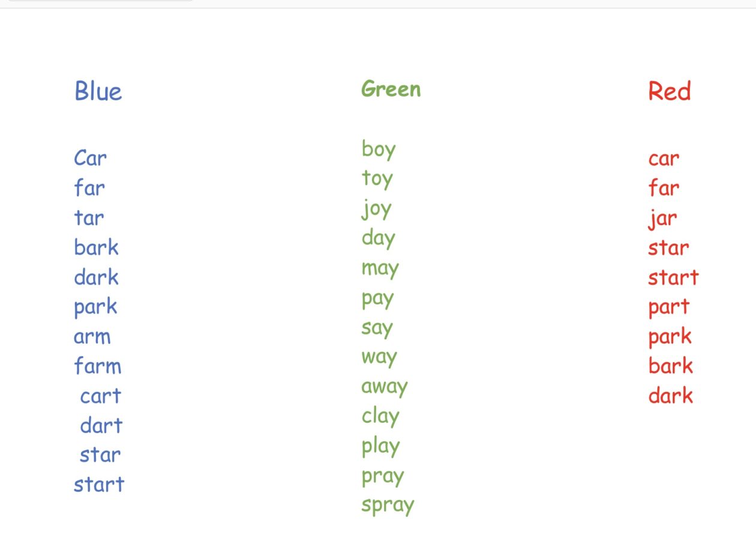Select the red word "jar"
The image size is (756, 550).
(663, 219)
